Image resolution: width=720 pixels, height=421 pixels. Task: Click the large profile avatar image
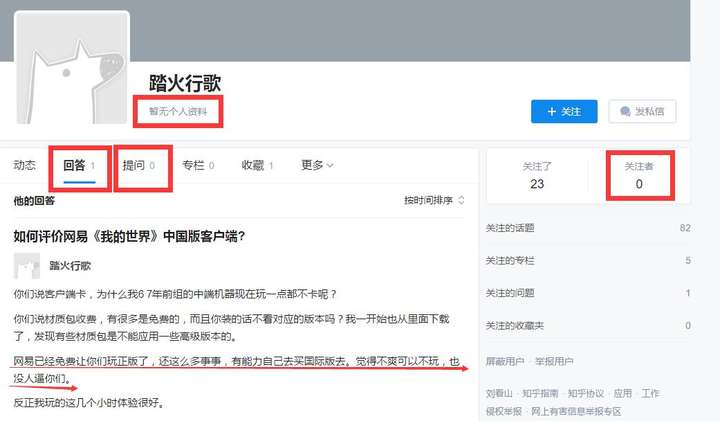click(x=72, y=68)
